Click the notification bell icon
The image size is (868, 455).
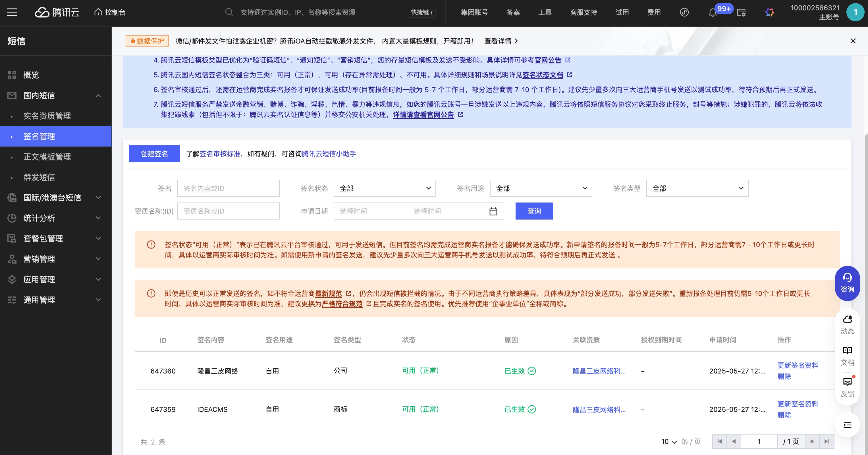712,13
